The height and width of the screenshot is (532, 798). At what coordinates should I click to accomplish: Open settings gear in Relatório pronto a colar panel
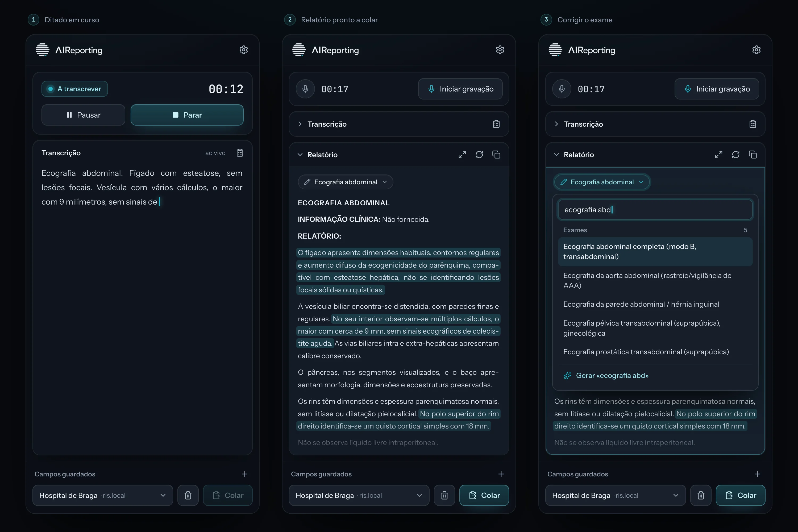[x=500, y=50]
